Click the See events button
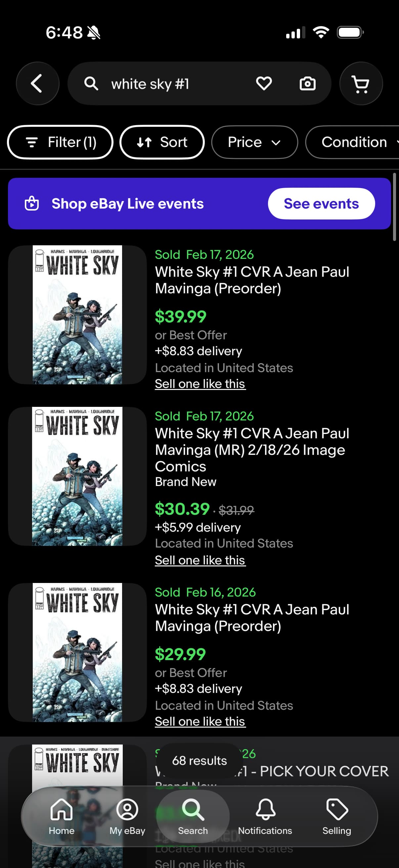The width and height of the screenshot is (399, 868). tap(321, 204)
